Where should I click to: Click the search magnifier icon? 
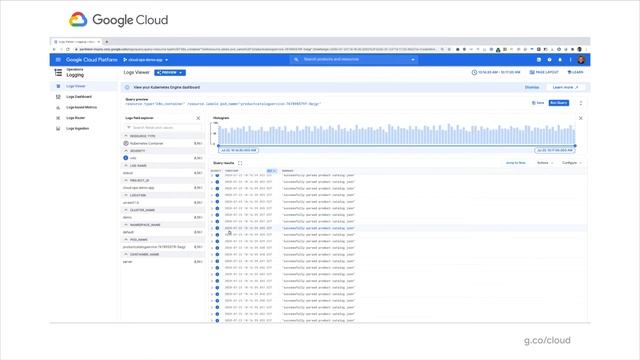pyautogui.click(x=296, y=60)
